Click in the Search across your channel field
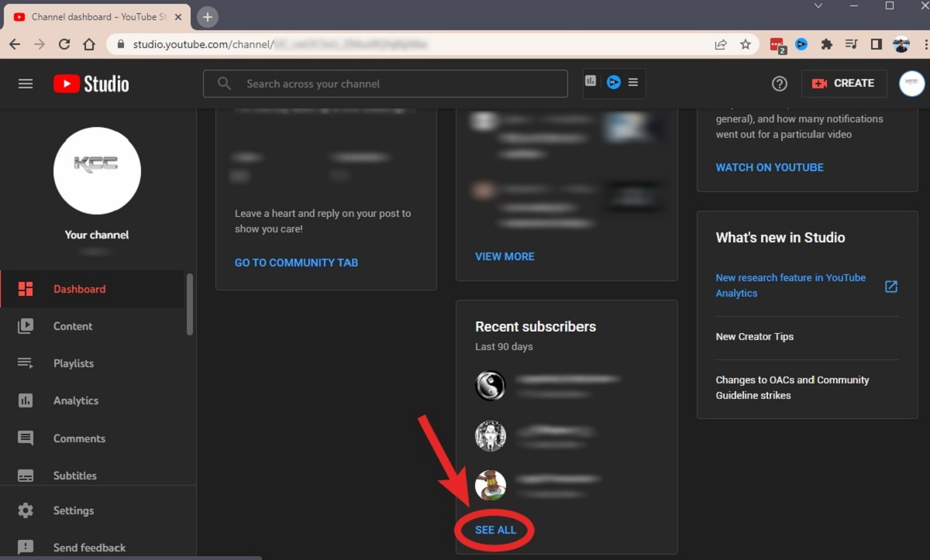Viewport: 930px width, 560px height. [395, 84]
